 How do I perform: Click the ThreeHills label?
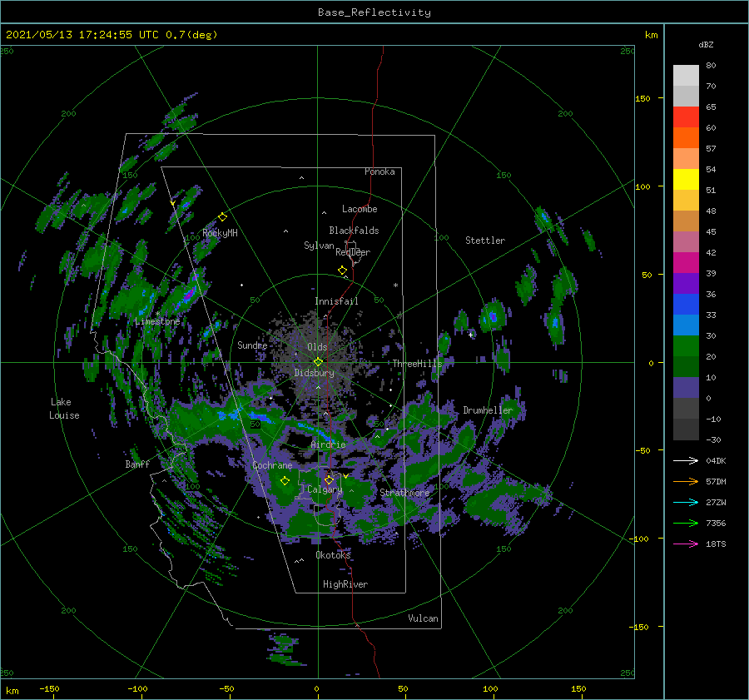coord(418,364)
